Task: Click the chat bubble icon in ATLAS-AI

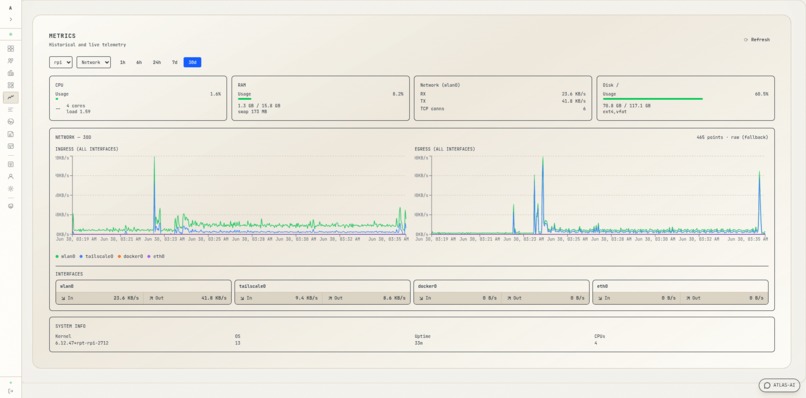Action: coord(767,385)
